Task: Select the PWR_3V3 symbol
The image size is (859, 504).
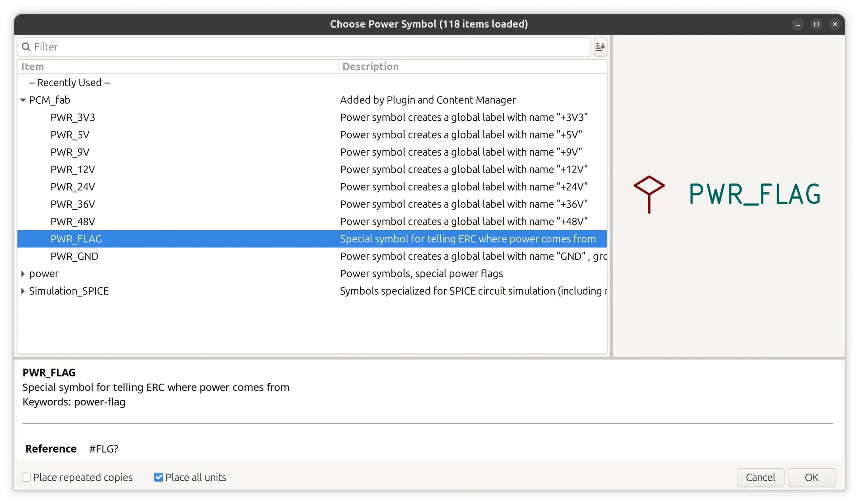Action: (72, 118)
